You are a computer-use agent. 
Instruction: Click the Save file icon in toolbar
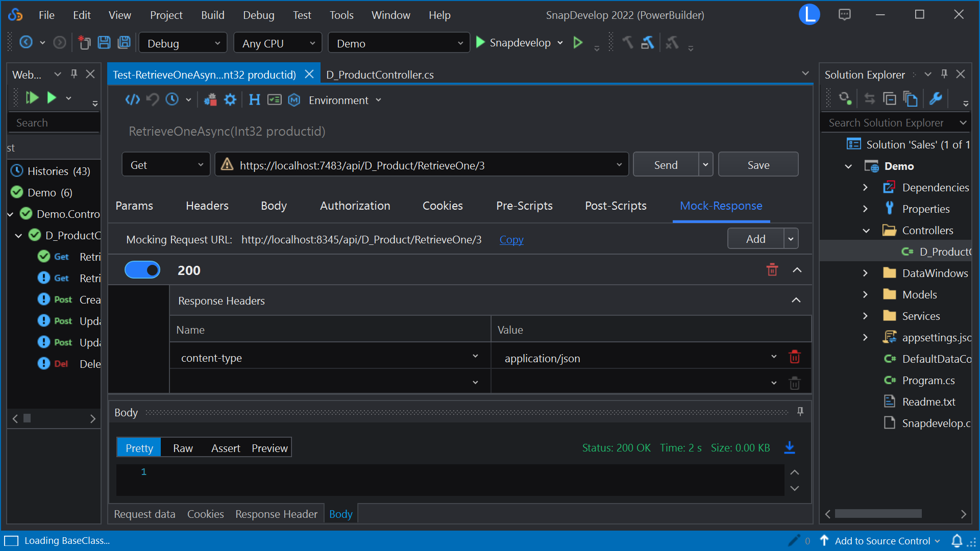point(104,42)
